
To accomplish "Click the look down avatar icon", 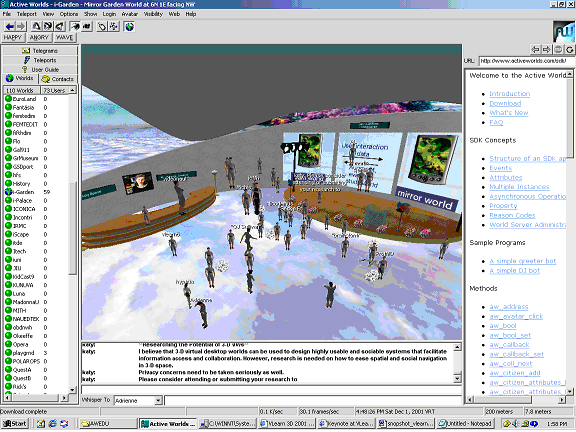I will [60, 26].
